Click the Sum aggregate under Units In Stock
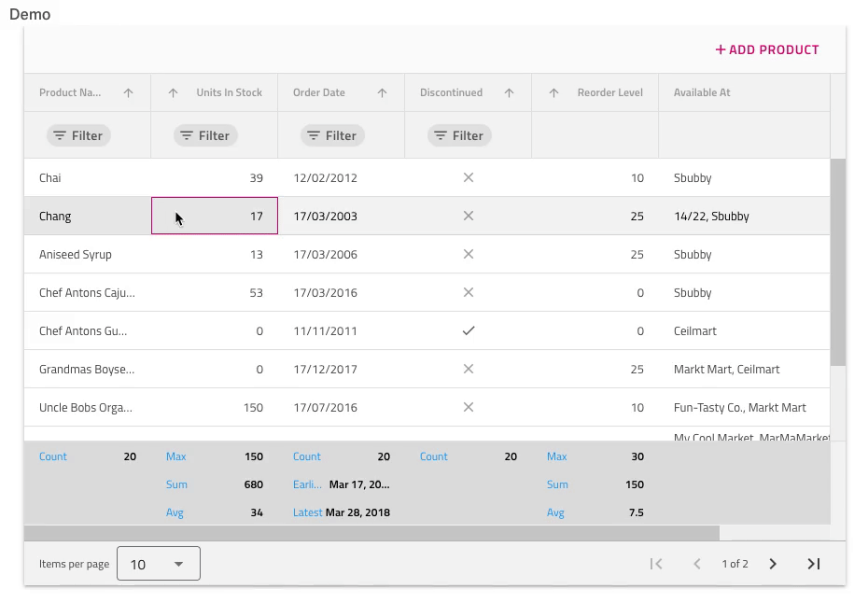The height and width of the screenshot is (603, 868). [x=176, y=484]
